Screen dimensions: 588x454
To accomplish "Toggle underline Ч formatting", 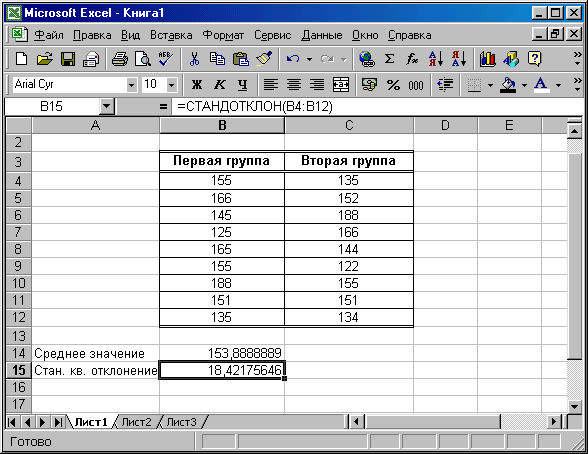I will click(243, 85).
